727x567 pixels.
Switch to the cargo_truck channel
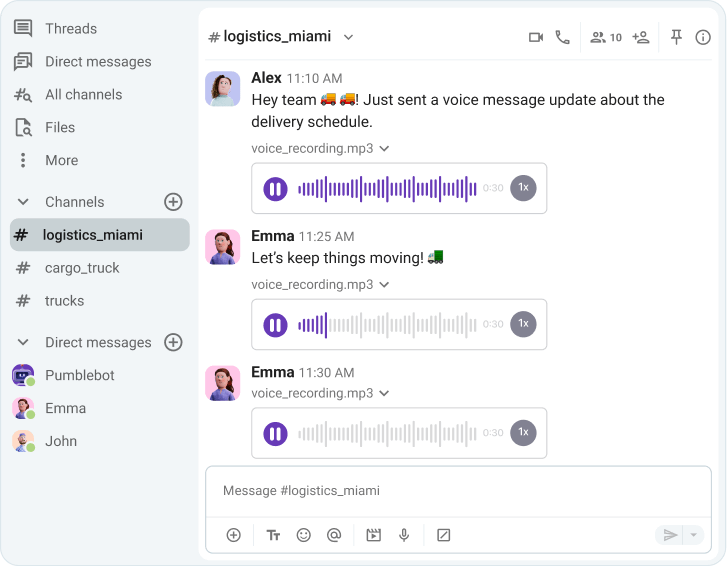81,268
